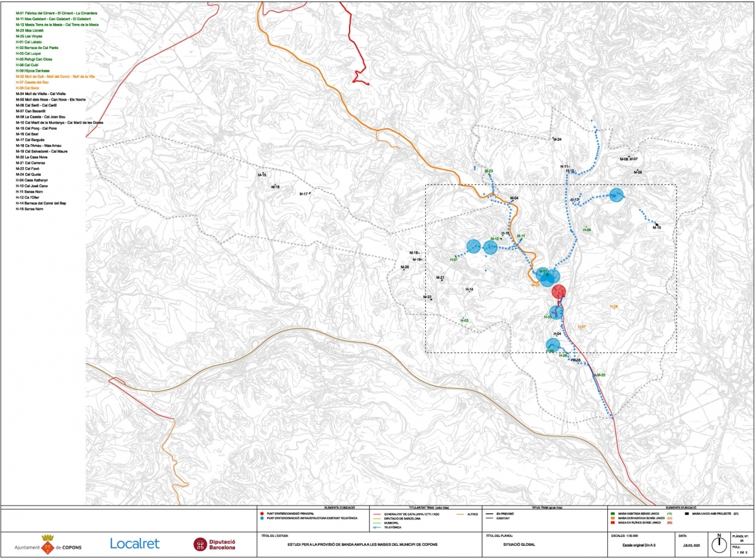
Task: Select the blue interconnection circle near H-12
Action: (x=616, y=196)
